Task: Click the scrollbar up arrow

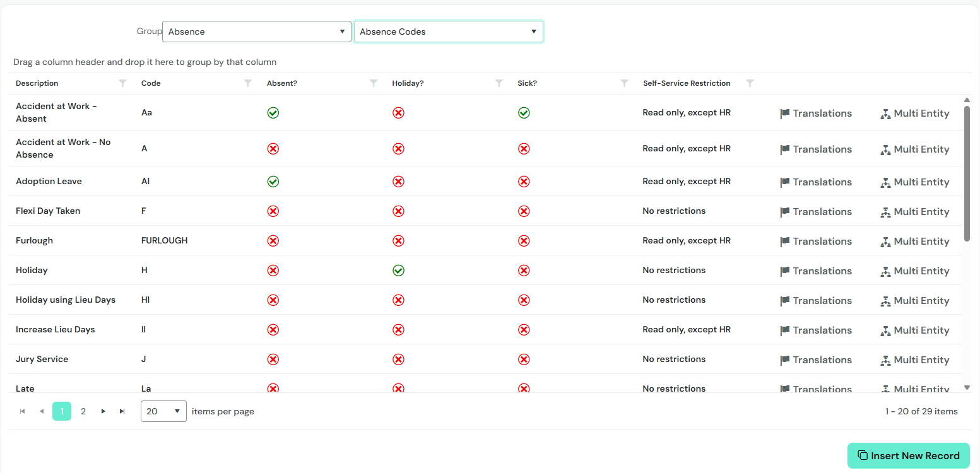Action: [967, 100]
